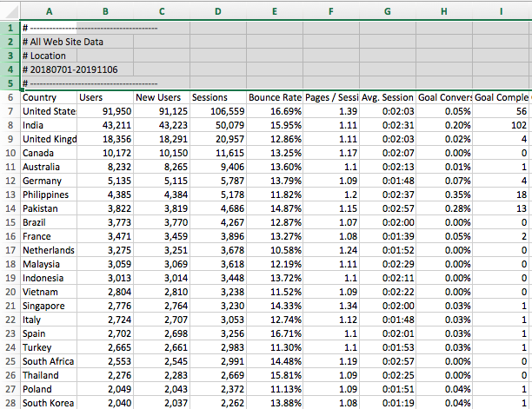Click the 'Goal Comple' header cell
The width and height of the screenshot is (532, 409).
pyautogui.click(x=501, y=97)
